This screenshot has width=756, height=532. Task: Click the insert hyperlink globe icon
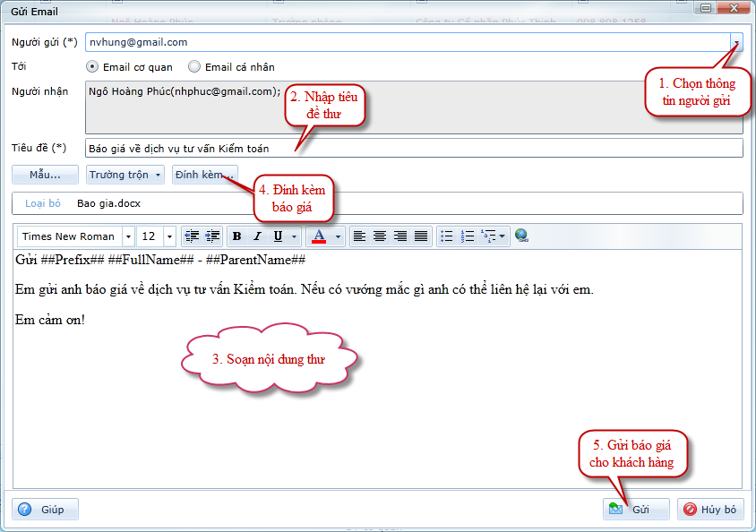522,236
